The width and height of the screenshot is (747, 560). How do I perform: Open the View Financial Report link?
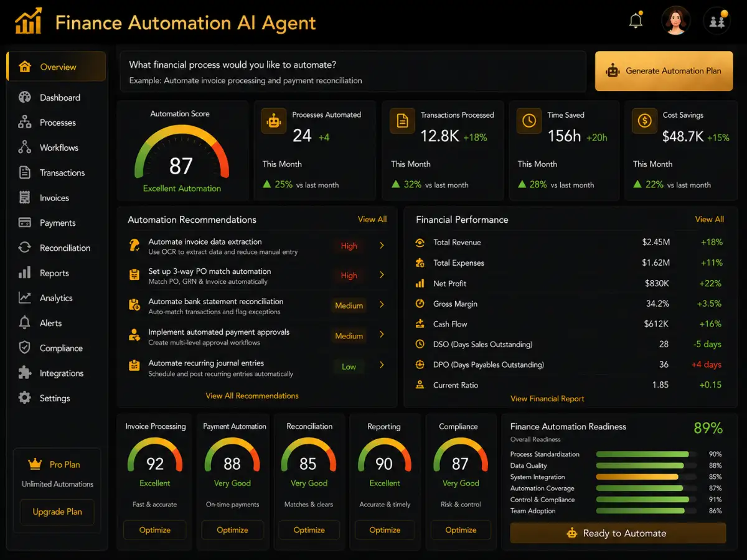pyautogui.click(x=547, y=398)
